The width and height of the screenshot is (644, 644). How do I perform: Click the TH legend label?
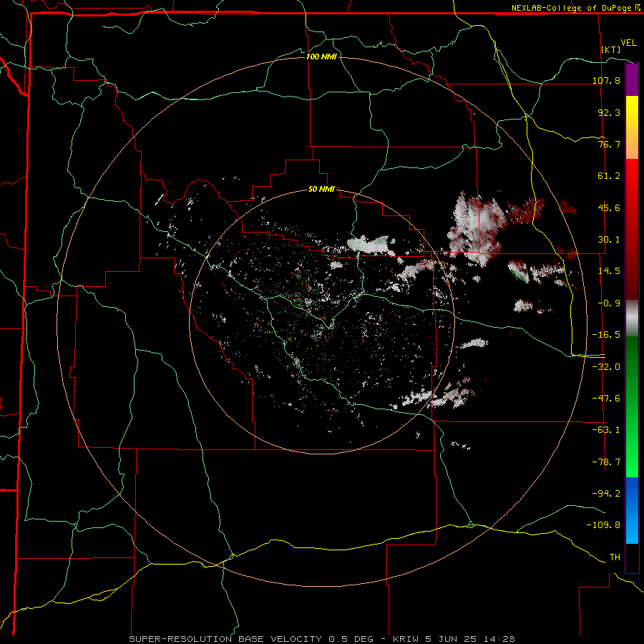(x=615, y=557)
